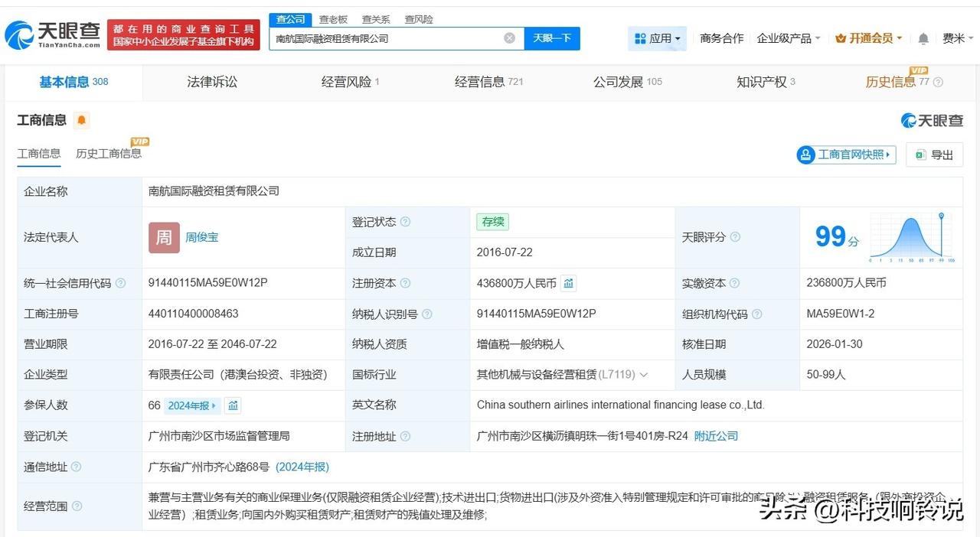
Task: Select the 工商信息 sub-tab
Action: (39, 154)
